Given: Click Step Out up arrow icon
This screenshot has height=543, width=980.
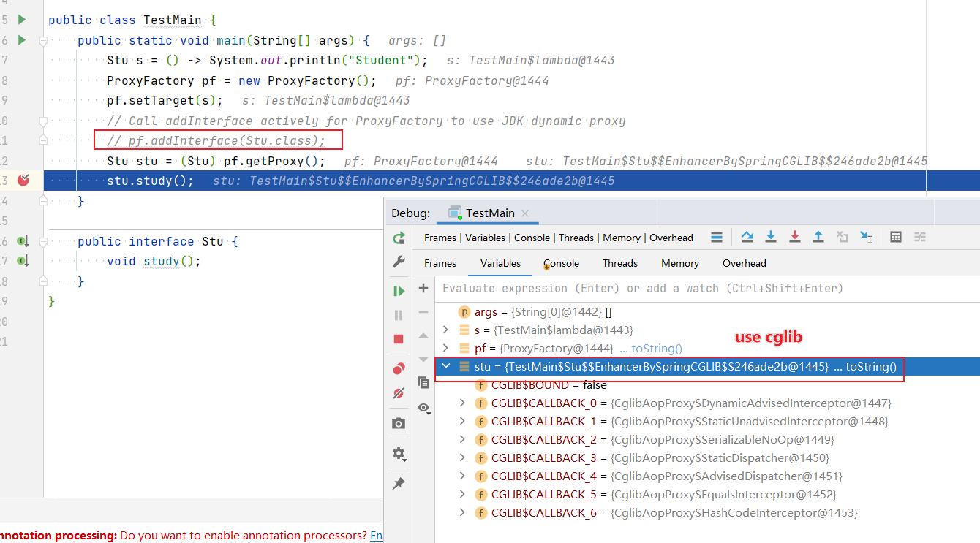Looking at the screenshot, I should pos(818,237).
